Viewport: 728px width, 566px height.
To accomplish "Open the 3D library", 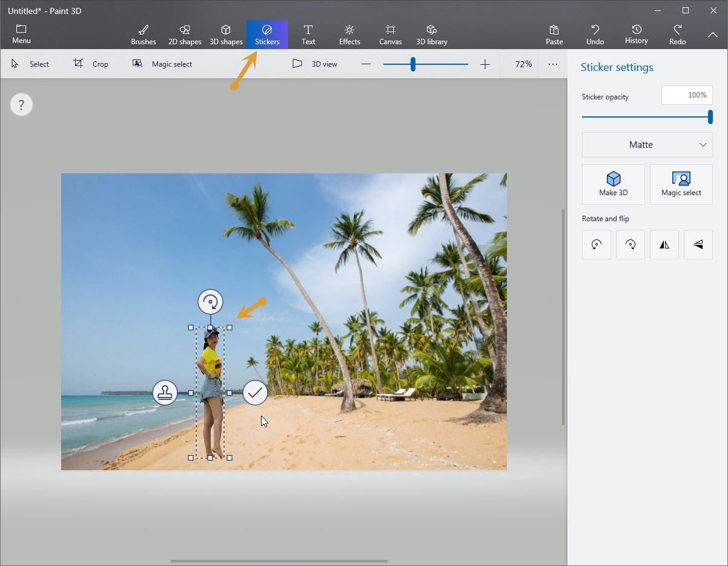I will click(432, 35).
